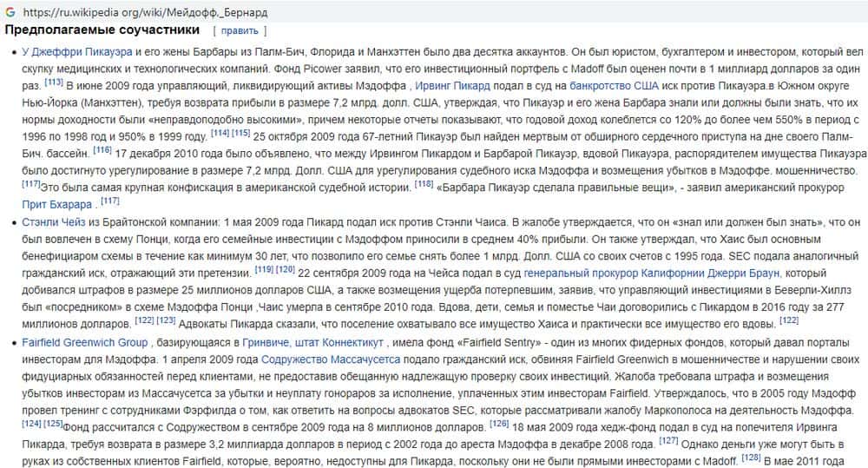Open the 'Fairfield Greenwich Group' link
This screenshot has width=868, height=468.
coord(85,342)
